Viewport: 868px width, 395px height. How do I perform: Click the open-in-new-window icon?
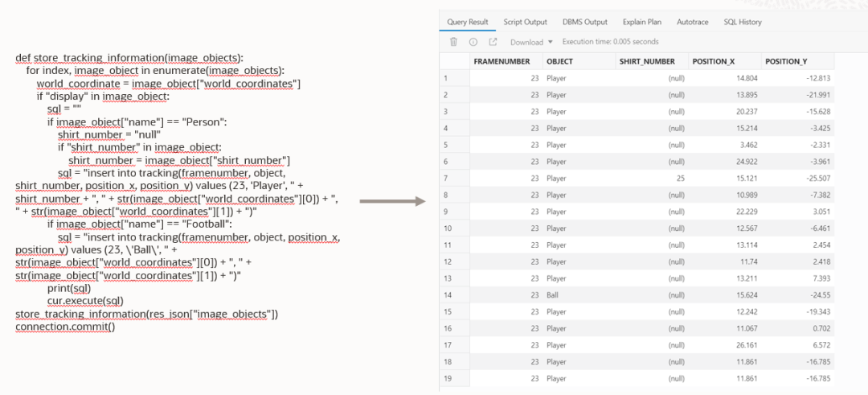pos(493,42)
